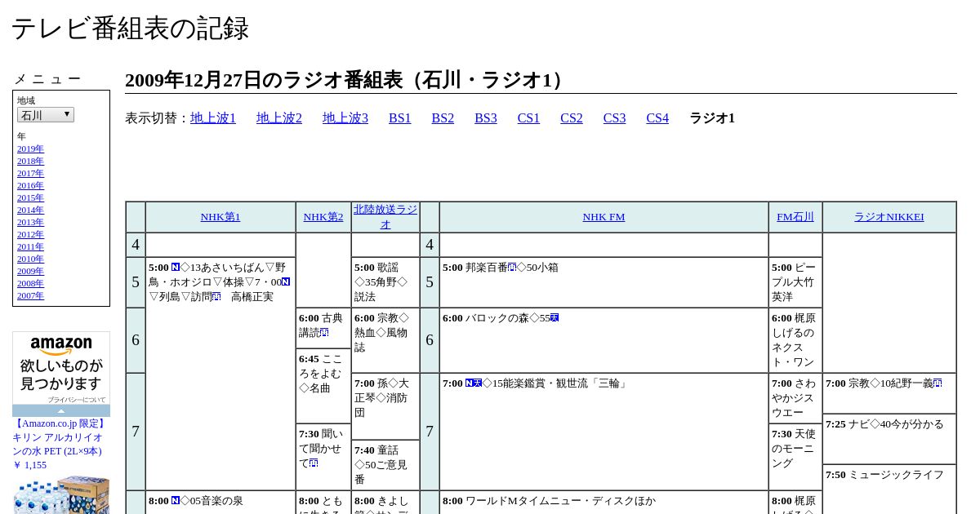The width and height of the screenshot is (980, 514).
Task: Switch display to BS2
Action: click(x=443, y=118)
